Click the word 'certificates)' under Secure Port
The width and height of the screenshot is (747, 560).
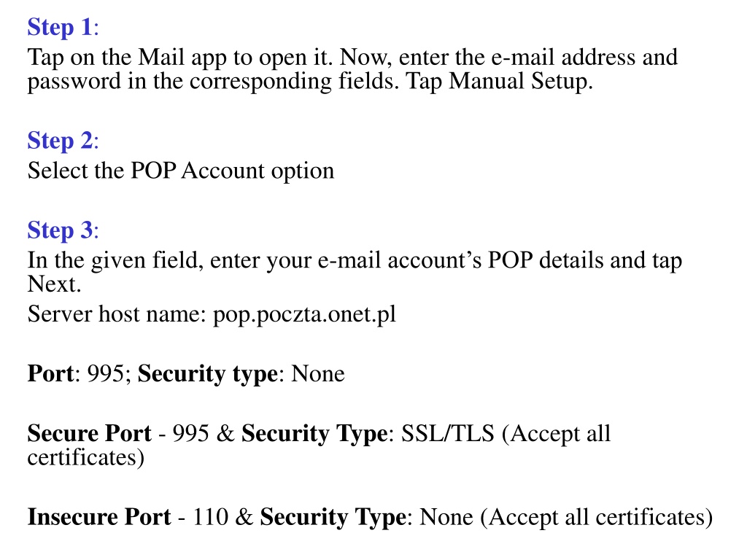coord(86,458)
